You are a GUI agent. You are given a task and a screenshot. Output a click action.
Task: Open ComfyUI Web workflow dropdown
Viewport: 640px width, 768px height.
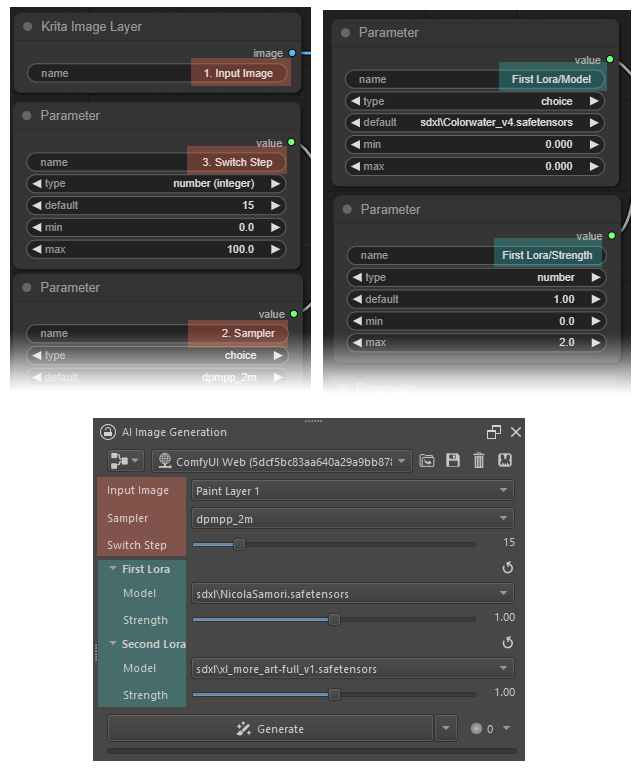pos(282,461)
